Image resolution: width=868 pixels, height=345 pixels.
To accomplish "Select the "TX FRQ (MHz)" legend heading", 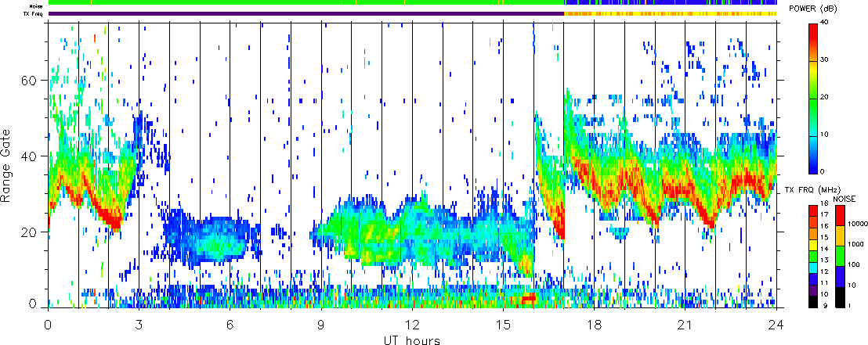I will [x=812, y=189].
